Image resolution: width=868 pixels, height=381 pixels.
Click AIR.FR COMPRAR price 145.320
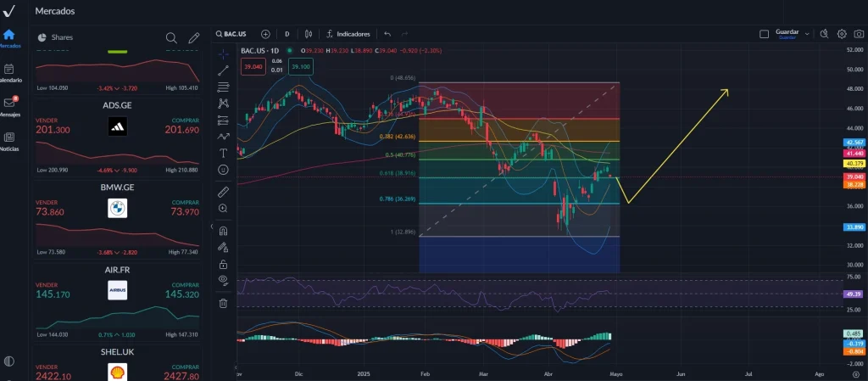(181, 294)
